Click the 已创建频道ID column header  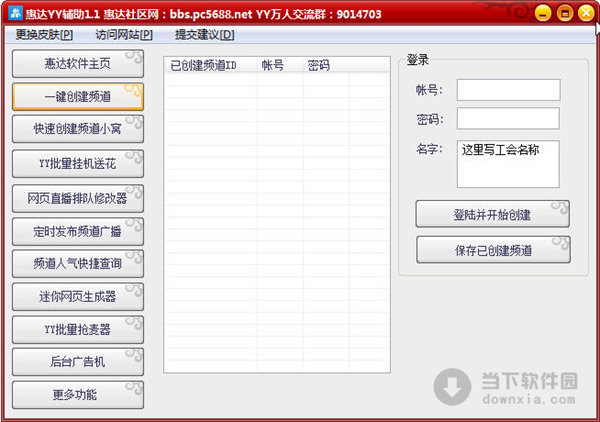(211, 65)
